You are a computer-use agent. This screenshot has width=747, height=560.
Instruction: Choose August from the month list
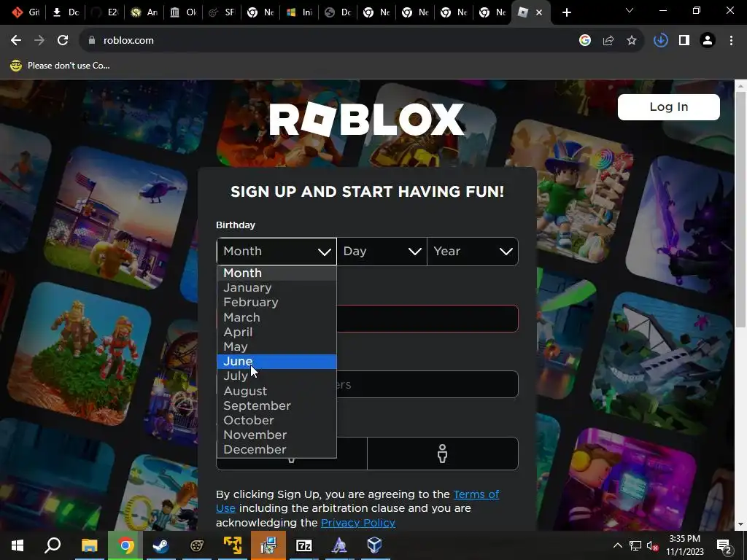(276, 391)
